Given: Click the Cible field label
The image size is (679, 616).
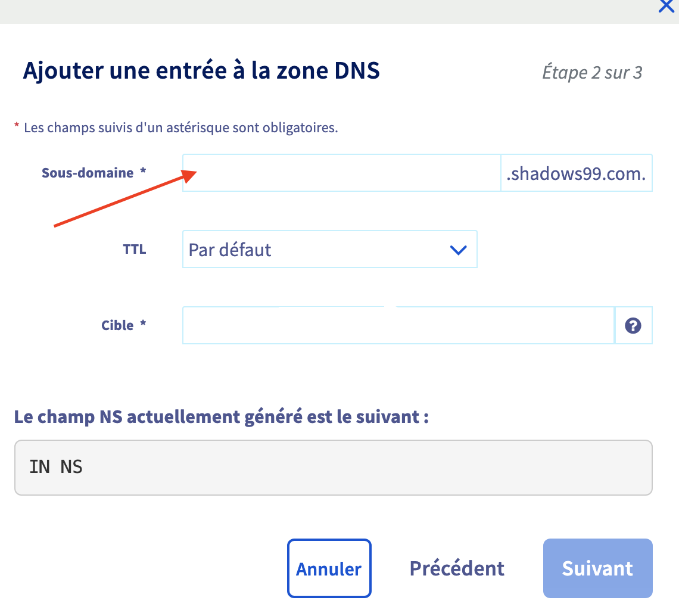Looking at the screenshot, I should pyautogui.click(x=117, y=325).
